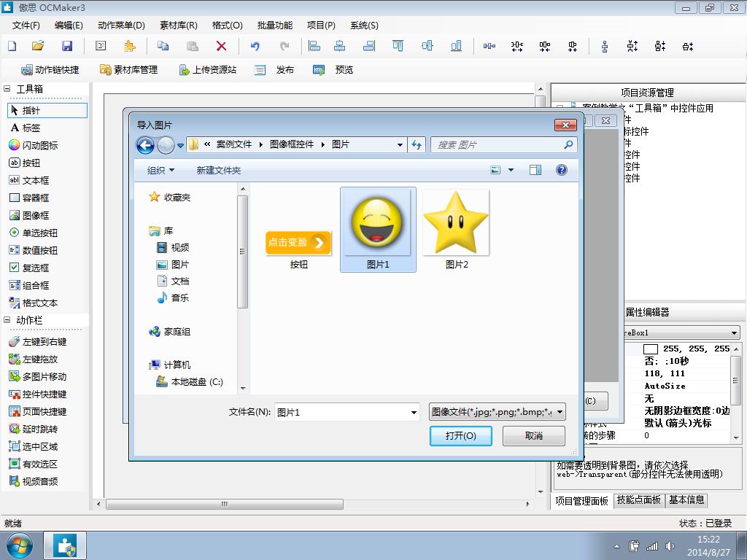Open the Organize dropdown in dialog
This screenshot has height=560, width=747.
tap(160, 170)
